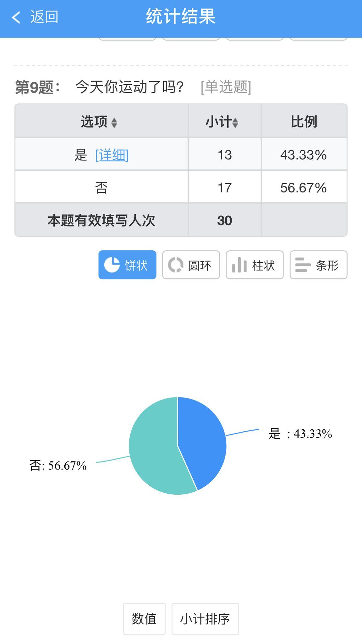Tap the 统计结果 page title
Image resolution: width=362 pixels, height=644 pixels.
[x=181, y=16]
